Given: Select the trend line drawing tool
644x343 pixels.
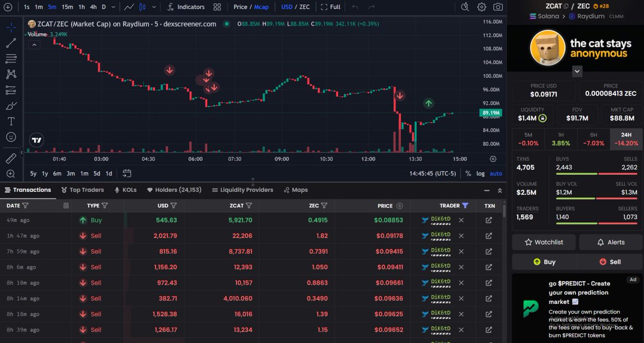Looking at the screenshot, I should (11, 43).
